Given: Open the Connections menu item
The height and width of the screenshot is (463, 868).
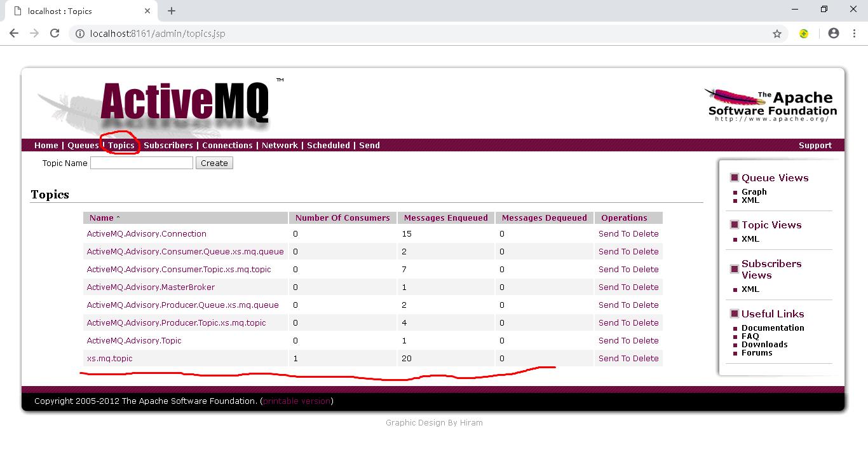Looking at the screenshot, I should [227, 145].
